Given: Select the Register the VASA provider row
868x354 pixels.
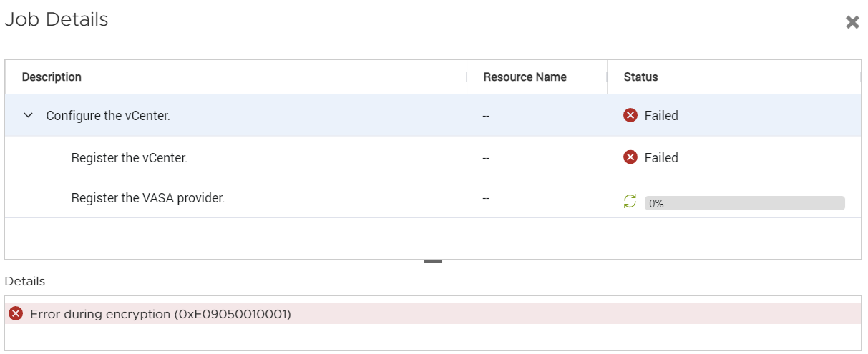Looking at the screenshot, I should [148, 198].
